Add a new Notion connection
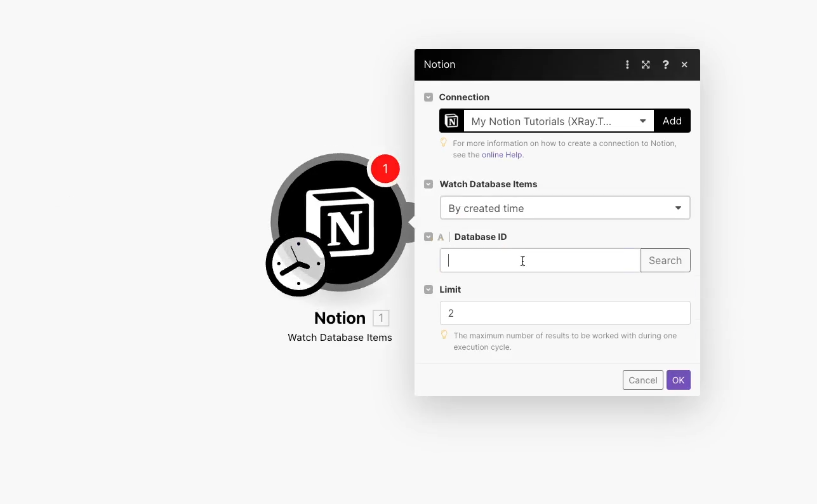The image size is (817, 504). 672,121
